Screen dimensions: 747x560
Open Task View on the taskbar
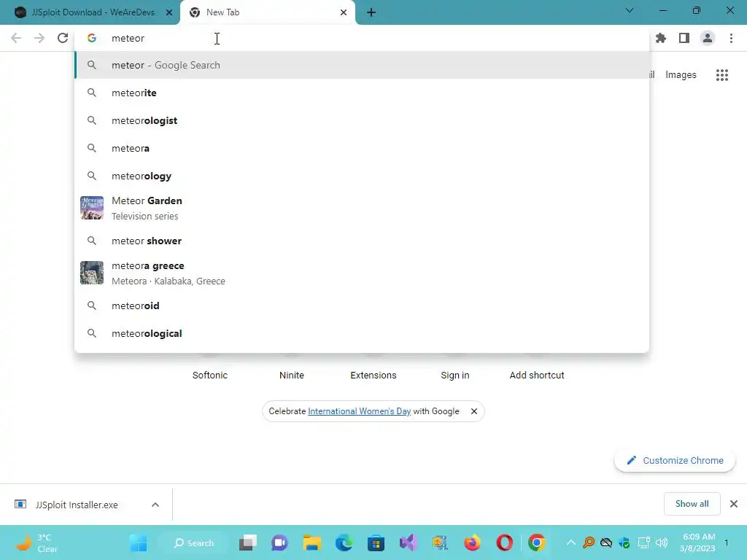[248, 542]
